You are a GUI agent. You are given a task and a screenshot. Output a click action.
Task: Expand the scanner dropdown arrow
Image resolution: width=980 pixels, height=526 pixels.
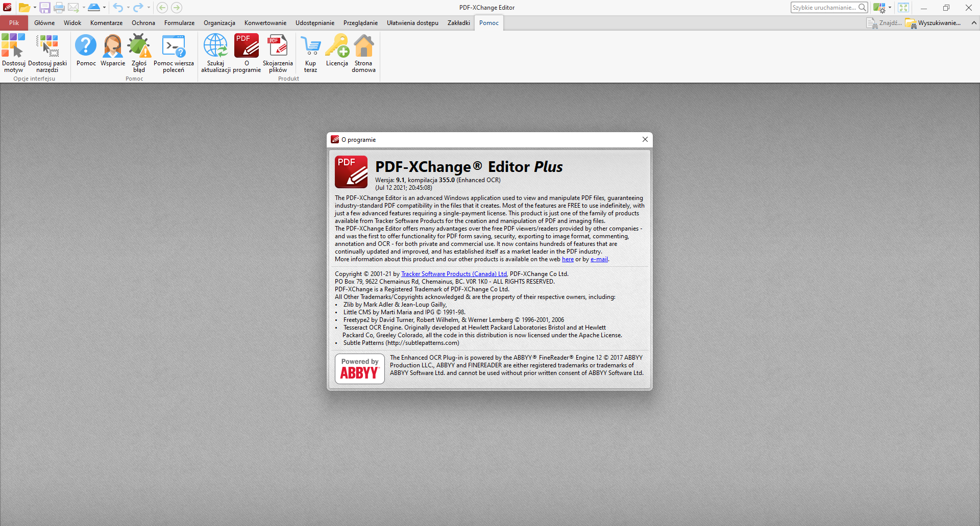click(104, 8)
